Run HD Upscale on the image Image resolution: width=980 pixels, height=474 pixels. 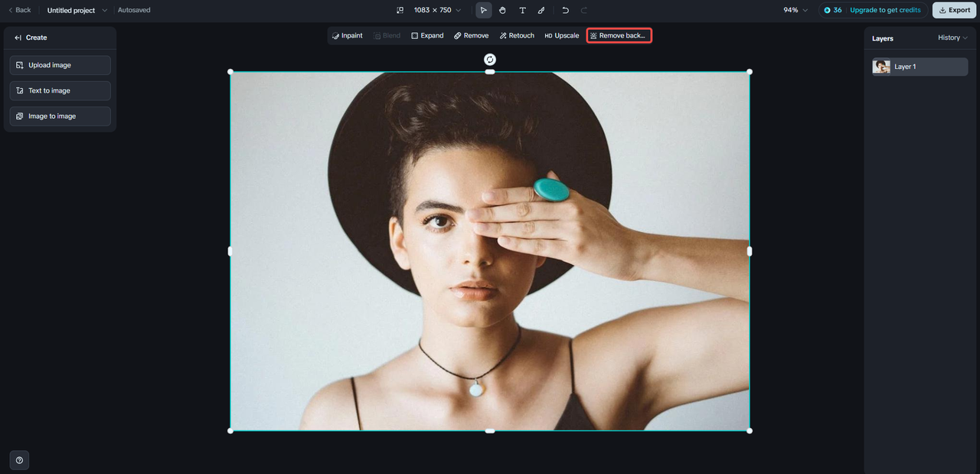[562, 36]
